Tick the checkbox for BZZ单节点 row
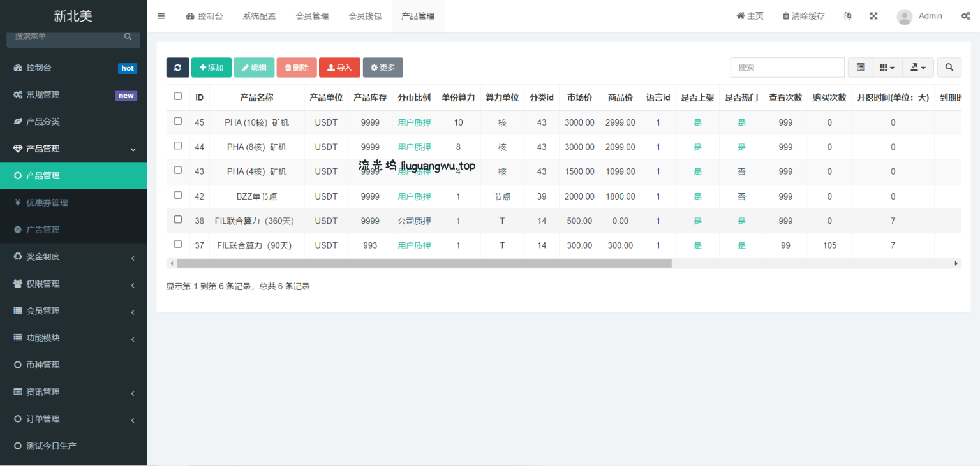Screen dimensions: 980x466 click(x=178, y=195)
